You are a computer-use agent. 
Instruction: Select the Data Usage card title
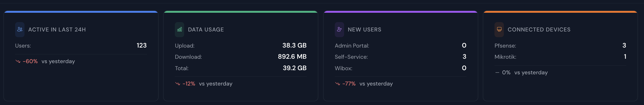206,30
